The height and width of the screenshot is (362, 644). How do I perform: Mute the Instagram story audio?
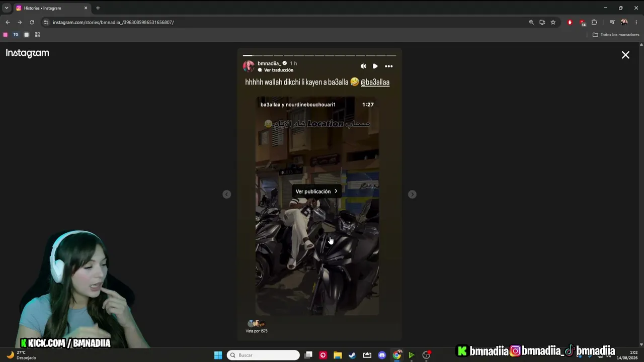(363, 66)
